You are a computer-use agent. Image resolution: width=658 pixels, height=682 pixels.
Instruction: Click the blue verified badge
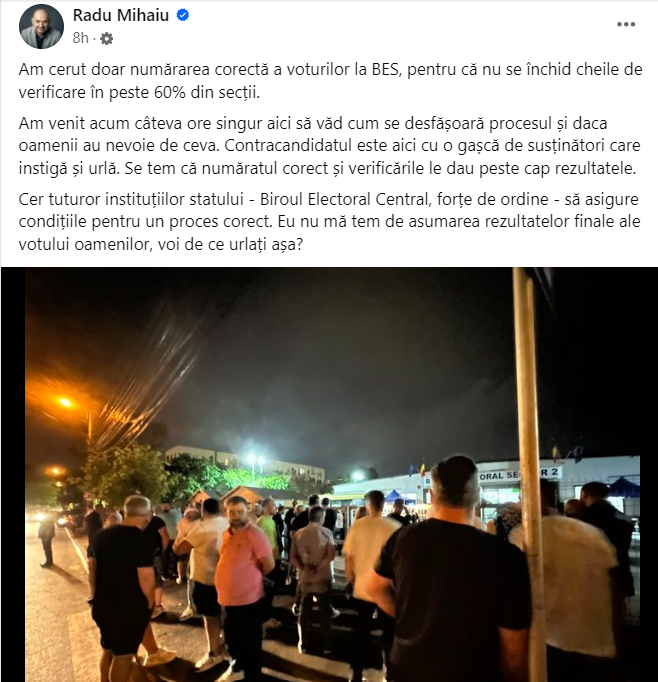(x=183, y=15)
